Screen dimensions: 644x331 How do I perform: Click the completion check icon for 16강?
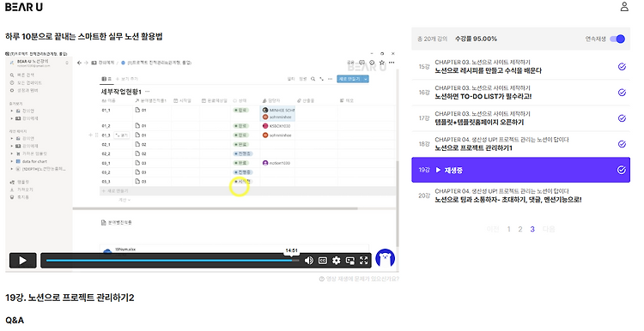coord(622,93)
